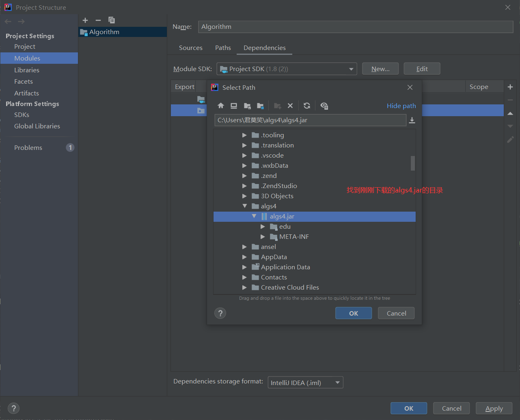Click the Home directory icon in Select Path

coord(221,106)
